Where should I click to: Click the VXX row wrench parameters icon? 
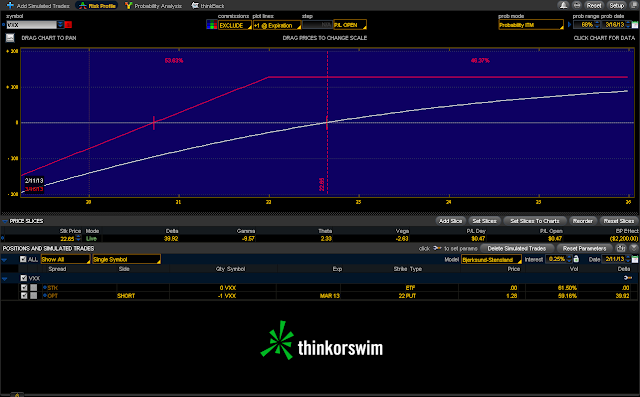tap(628, 278)
